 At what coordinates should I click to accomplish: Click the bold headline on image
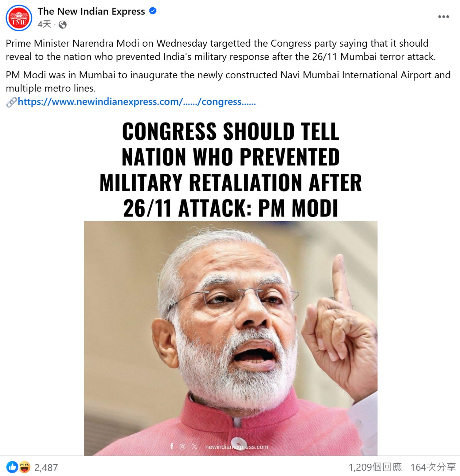(231, 169)
